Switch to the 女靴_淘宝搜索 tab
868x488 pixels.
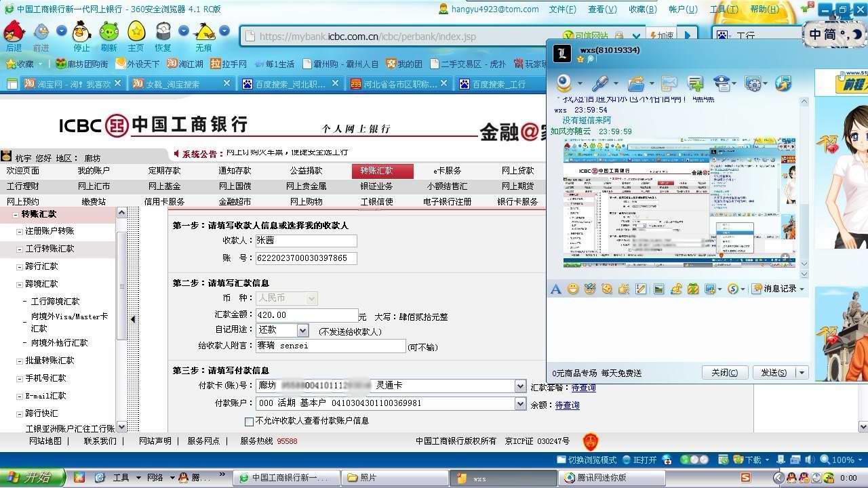coord(182,84)
